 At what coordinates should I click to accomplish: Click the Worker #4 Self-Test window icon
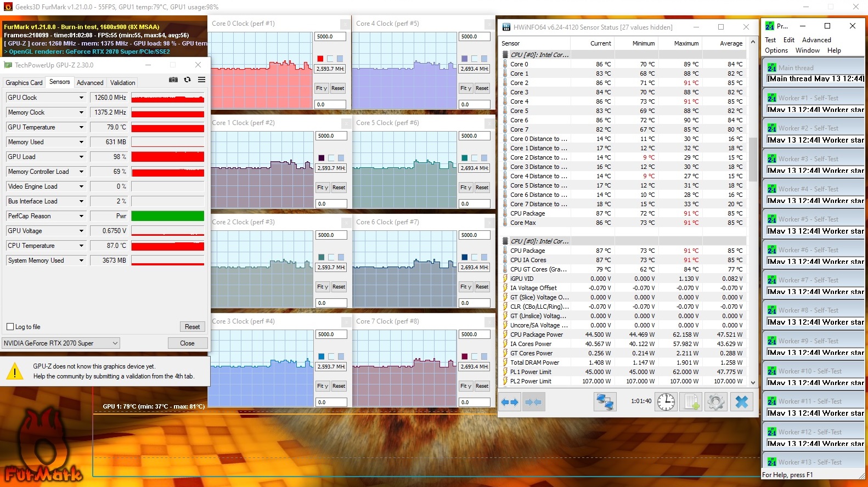[x=772, y=189]
